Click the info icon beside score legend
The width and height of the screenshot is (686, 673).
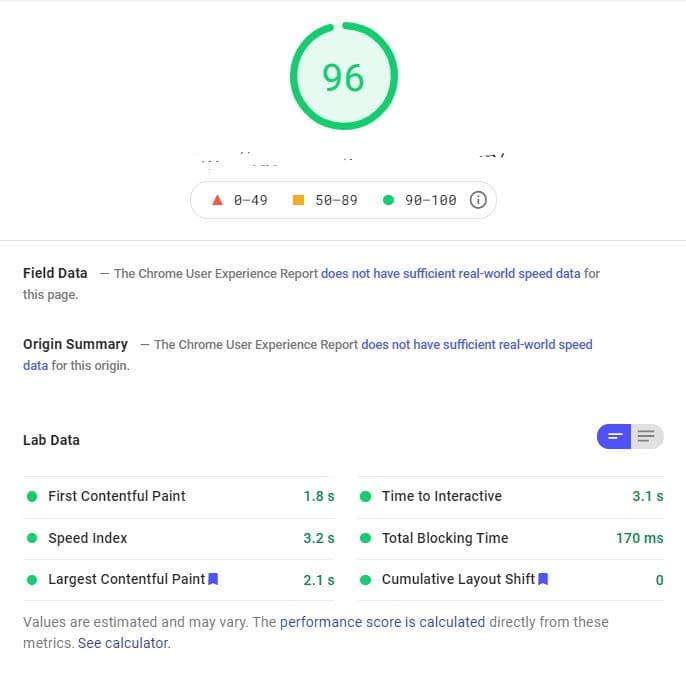(478, 200)
